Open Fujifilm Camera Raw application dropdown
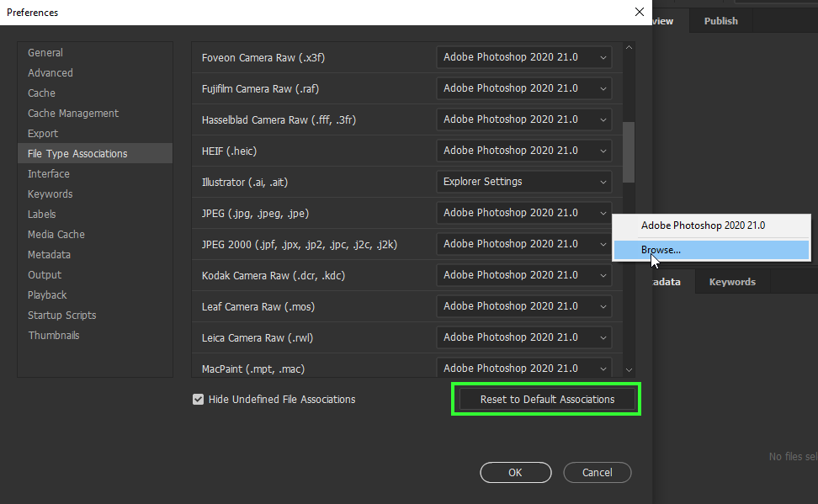818x504 pixels. [523, 88]
